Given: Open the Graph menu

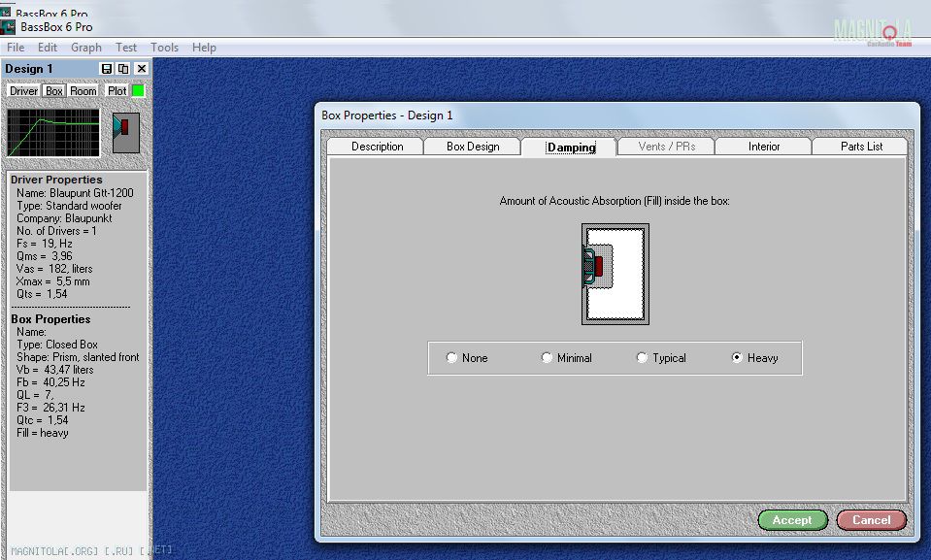Looking at the screenshot, I should click(86, 48).
